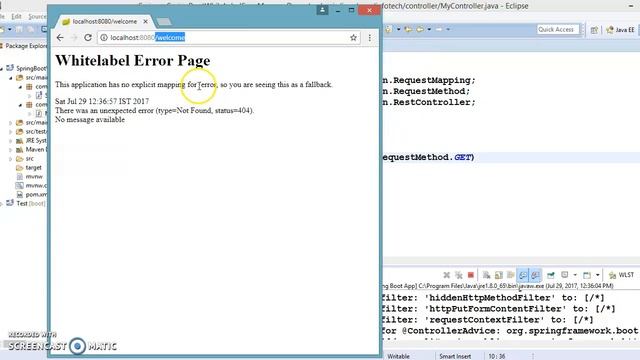Click 'Smart Insert' status bar entry
The width and height of the screenshot is (640, 360).
tap(455, 356)
